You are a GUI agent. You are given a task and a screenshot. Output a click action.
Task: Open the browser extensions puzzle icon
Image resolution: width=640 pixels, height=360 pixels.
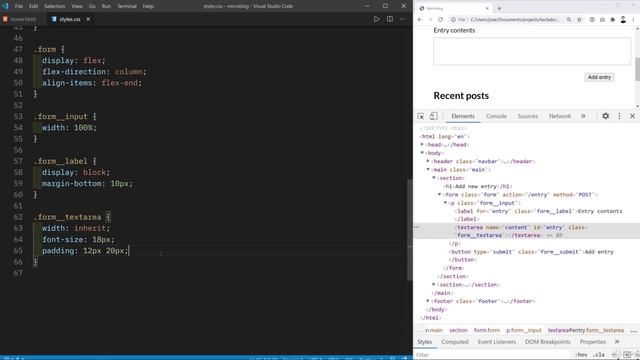(613, 20)
